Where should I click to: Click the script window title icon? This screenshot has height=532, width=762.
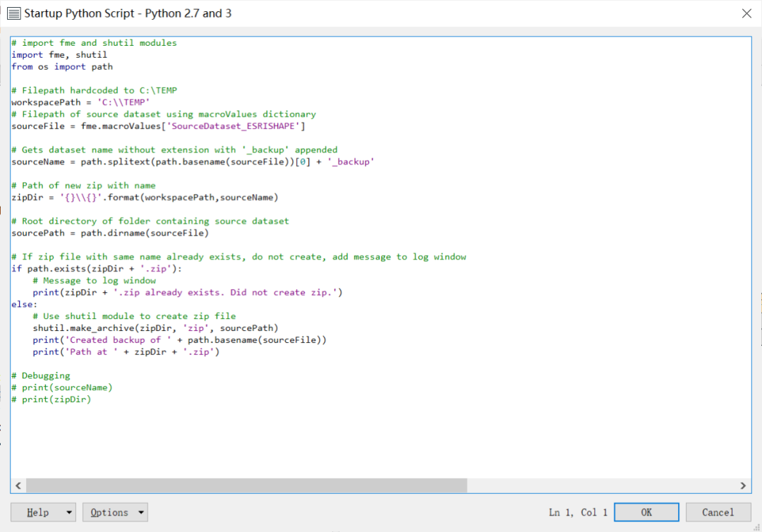[13, 13]
